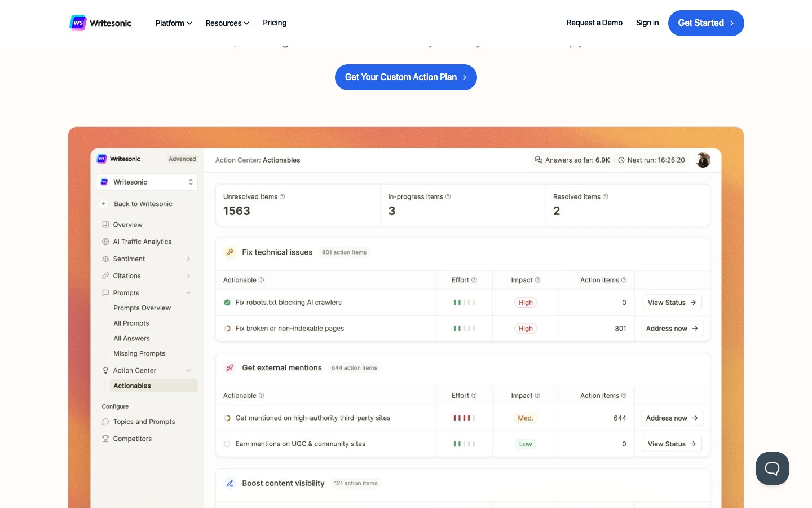Open the Platform dropdown menu
This screenshot has height=508, width=812.
pyautogui.click(x=174, y=23)
